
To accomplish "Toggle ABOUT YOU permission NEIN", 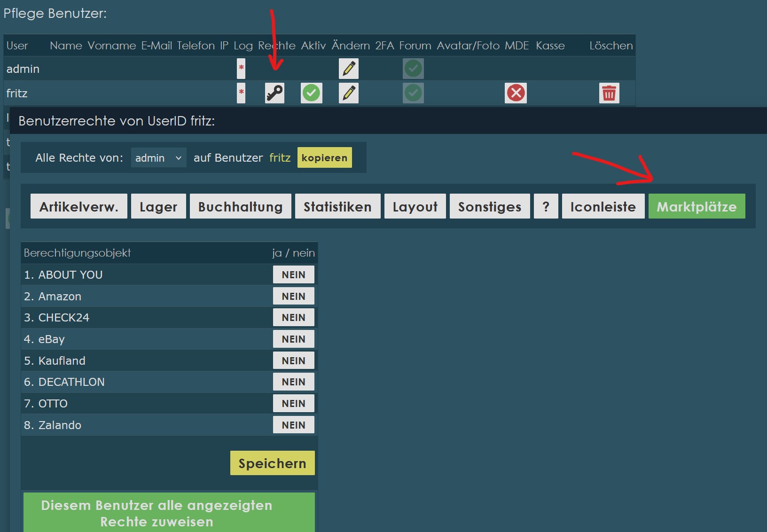I will click(294, 275).
